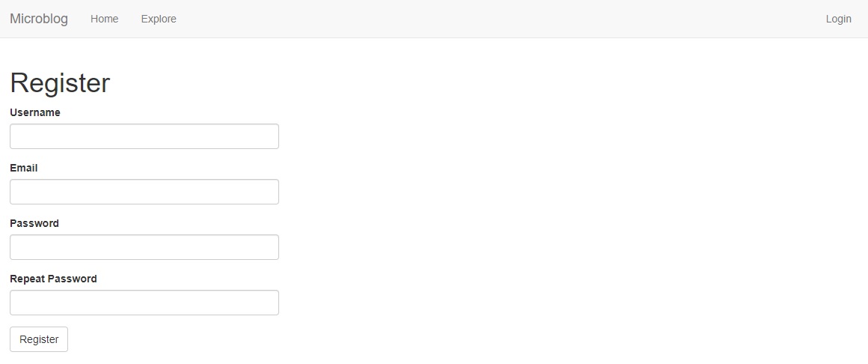Activate the box beneath the Password label

[x=144, y=247]
